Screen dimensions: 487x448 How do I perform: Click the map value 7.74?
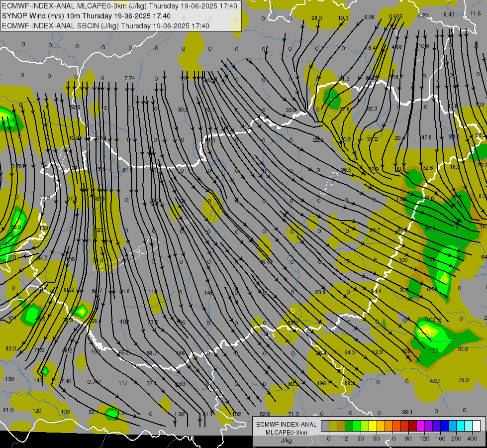129,78
